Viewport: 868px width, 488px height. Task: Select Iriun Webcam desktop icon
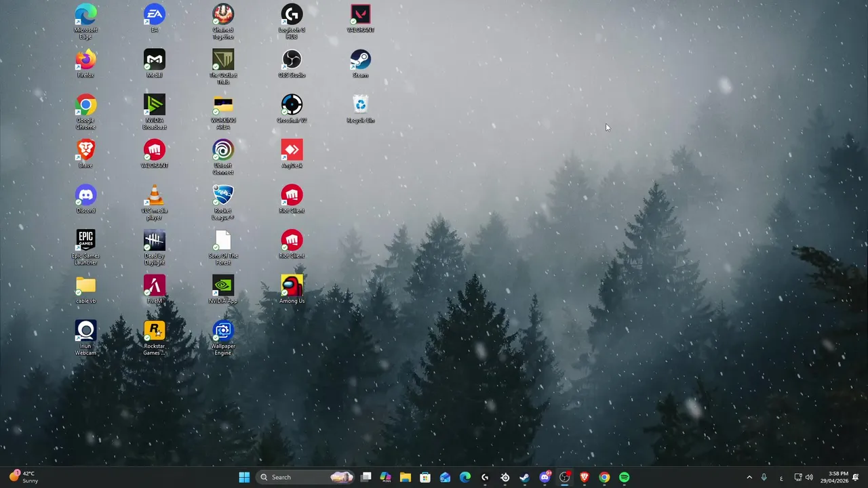click(85, 338)
